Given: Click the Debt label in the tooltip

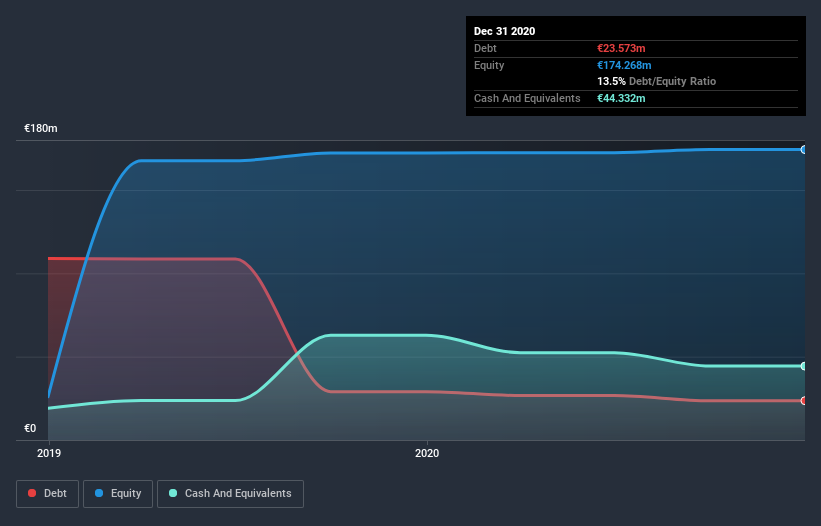Looking at the screenshot, I should coord(485,48).
